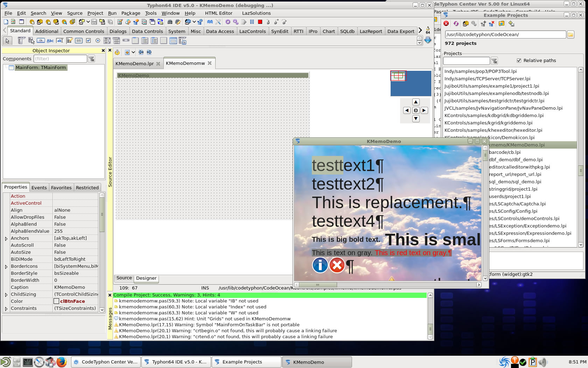The height and width of the screenshot is (368, 588).
Task: Select the TLabel (Abc) component icon
Action: point(50,41)
